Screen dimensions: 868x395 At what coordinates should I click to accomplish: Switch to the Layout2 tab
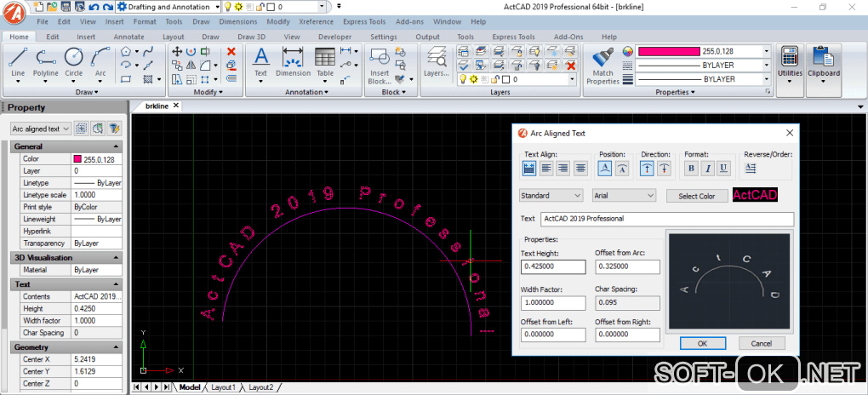tap(260, 387)
